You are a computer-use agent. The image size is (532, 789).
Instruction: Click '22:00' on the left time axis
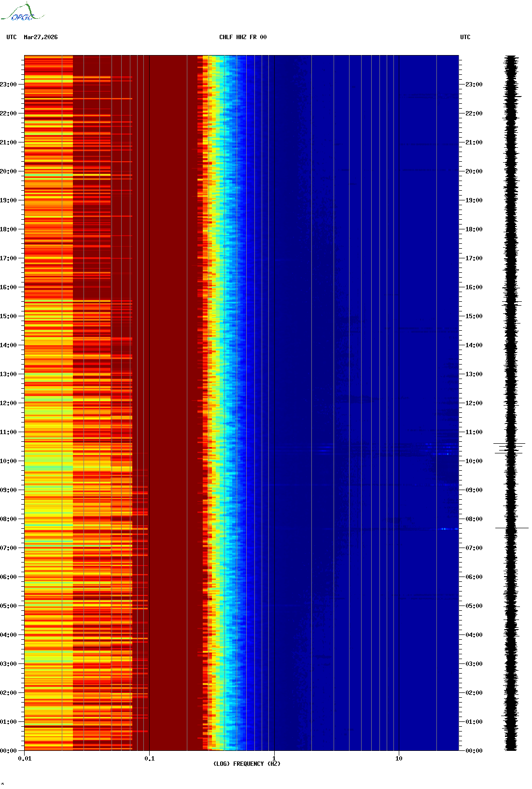(8, 113)
